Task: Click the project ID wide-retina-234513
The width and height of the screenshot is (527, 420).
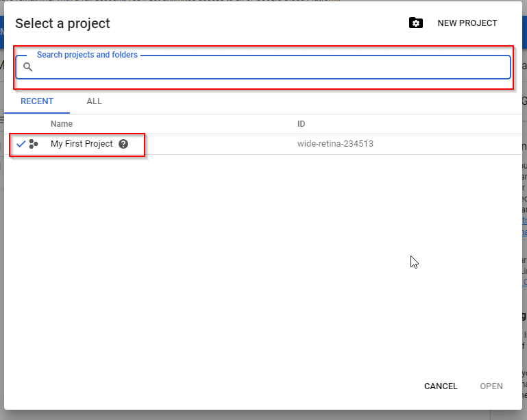Action: (x=335, y=144)
